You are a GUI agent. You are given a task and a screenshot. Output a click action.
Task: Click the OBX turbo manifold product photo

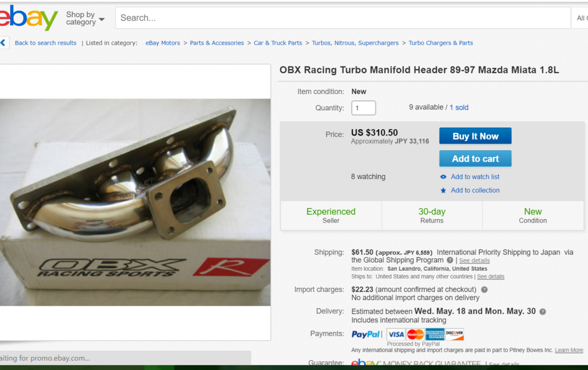pos(135,202)
